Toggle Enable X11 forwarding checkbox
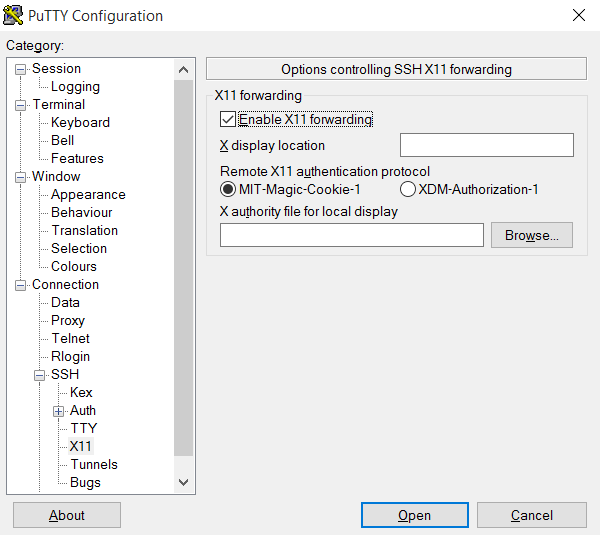Screen dimensions: 600x535 [x=228, y=120]
